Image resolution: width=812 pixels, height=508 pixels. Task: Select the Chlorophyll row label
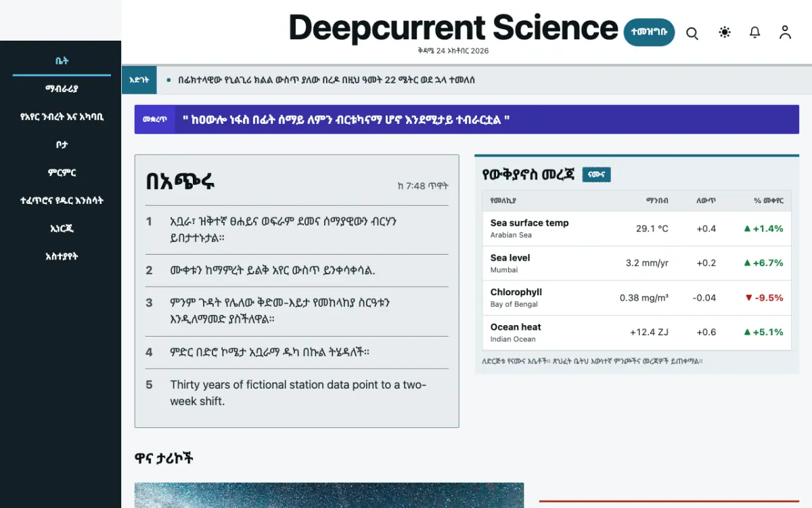516,293
